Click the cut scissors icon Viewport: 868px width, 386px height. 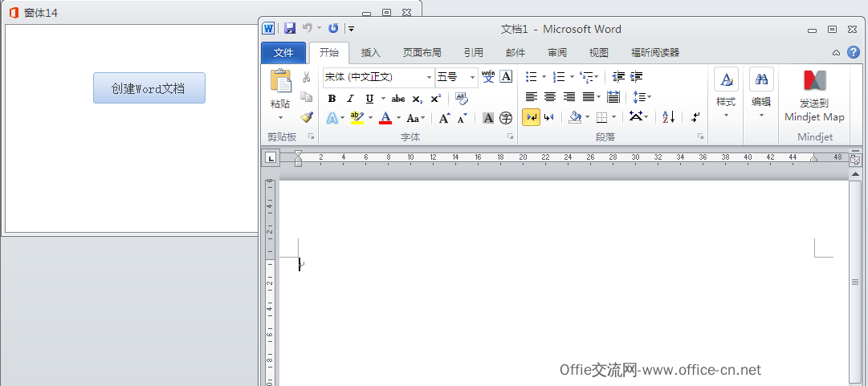click(x=306, y=77)
